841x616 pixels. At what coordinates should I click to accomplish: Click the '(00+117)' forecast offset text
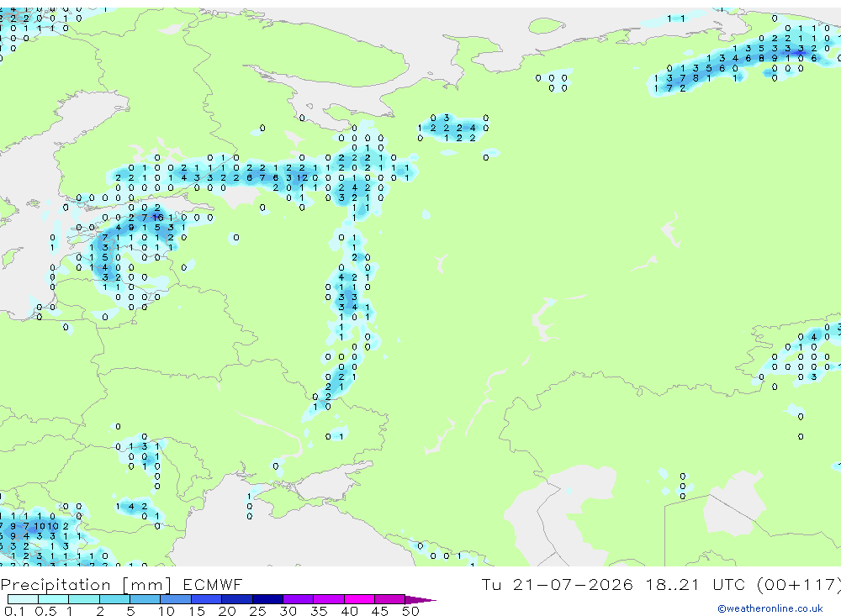click(x=799, y=584)
